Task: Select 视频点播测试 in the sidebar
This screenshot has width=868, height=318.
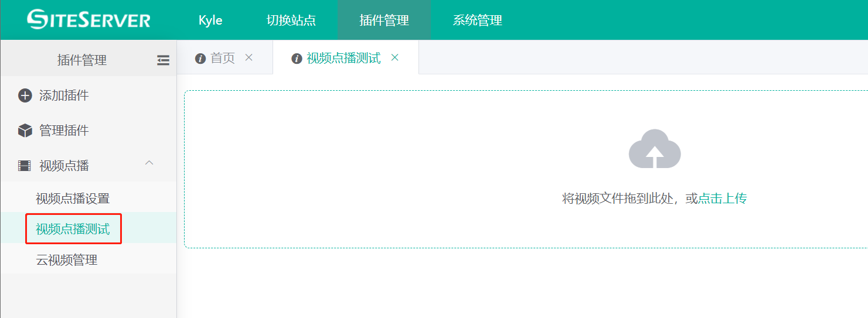Action: click(x=73, y=229)
